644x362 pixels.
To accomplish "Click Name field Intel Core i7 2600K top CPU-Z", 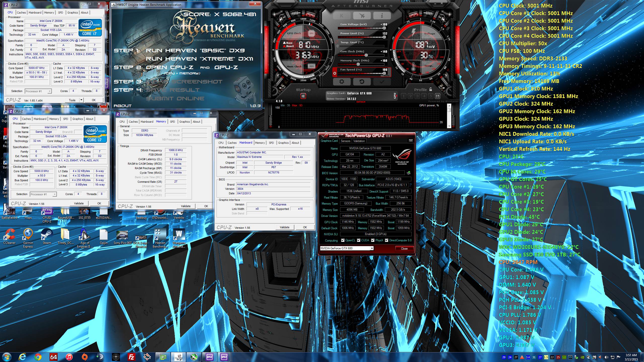I will [x=51, y=21].
